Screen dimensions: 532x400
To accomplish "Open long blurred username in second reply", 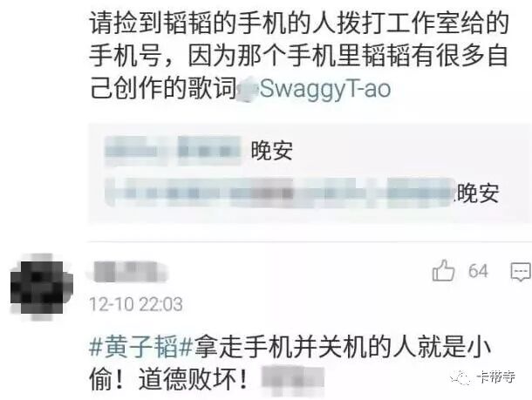I will pyautogui.click(x=280, y=193).
